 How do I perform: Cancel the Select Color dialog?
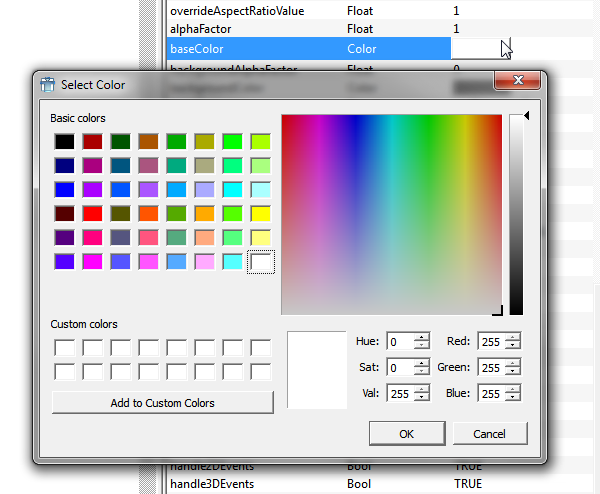pos(489,434)
